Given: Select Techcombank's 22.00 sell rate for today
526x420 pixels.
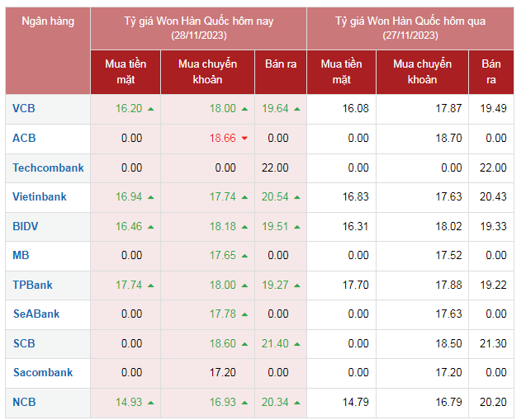Looking at the screenshot, I should coord(275,168).
